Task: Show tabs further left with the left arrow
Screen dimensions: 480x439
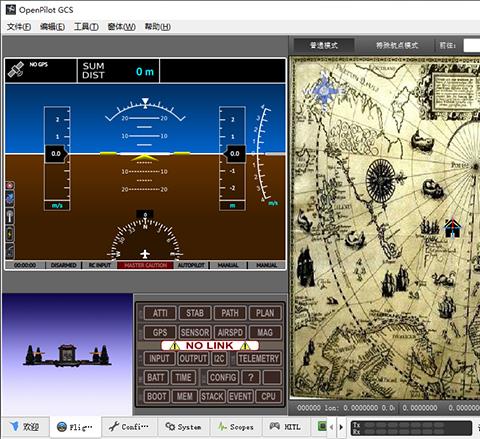Action: pyautogui.click(x=332, y=427)
